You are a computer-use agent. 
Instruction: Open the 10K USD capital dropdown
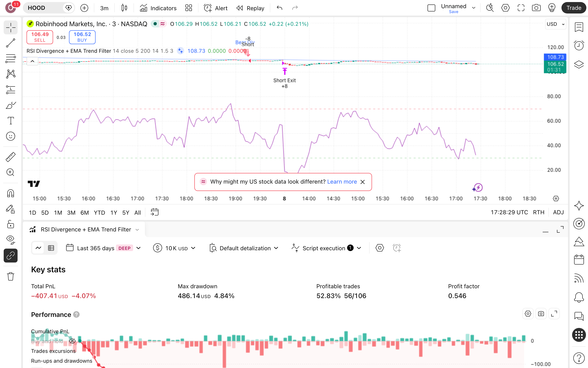click(174, 248)
